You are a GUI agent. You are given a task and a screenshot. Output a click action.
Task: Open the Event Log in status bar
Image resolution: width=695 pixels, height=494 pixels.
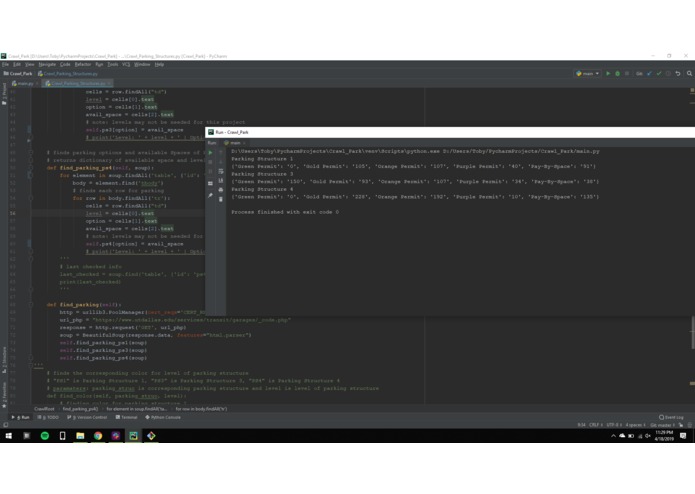click(x=671, y=417)
